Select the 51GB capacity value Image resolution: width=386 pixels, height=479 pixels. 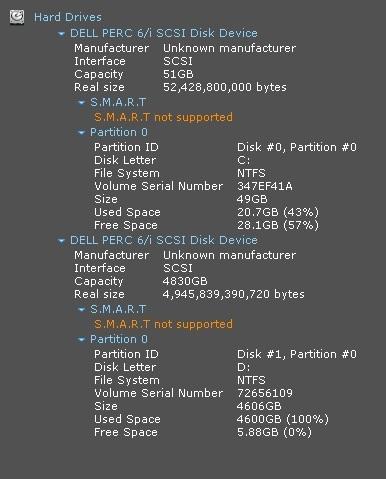[x=178, y=74]
